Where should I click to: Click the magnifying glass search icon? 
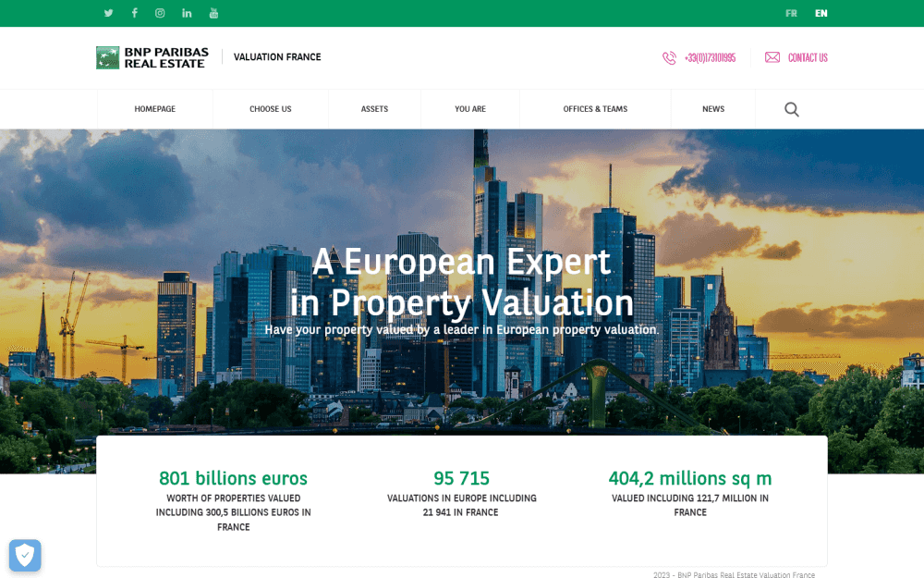pyautogui.click(x=792, y=109)
